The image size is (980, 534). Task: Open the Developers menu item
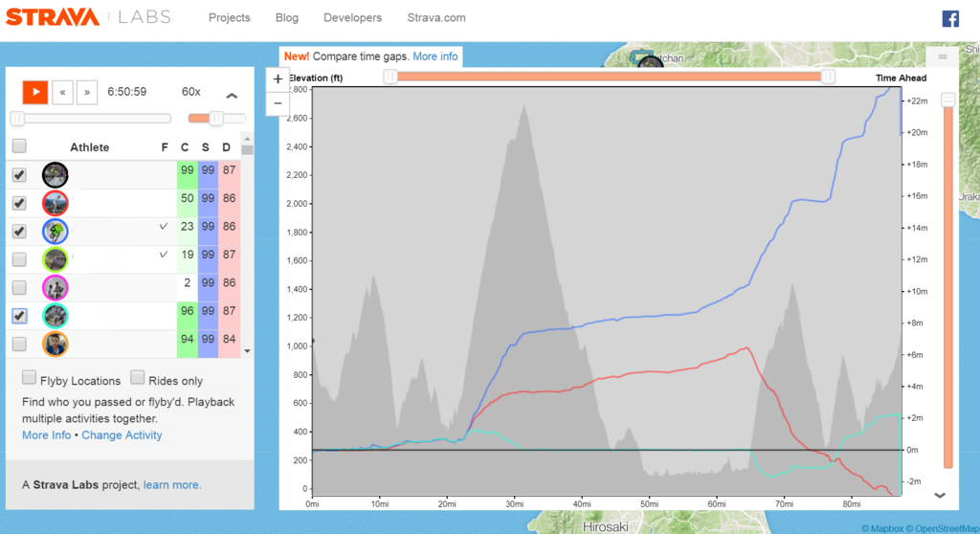tap(352, 17)
